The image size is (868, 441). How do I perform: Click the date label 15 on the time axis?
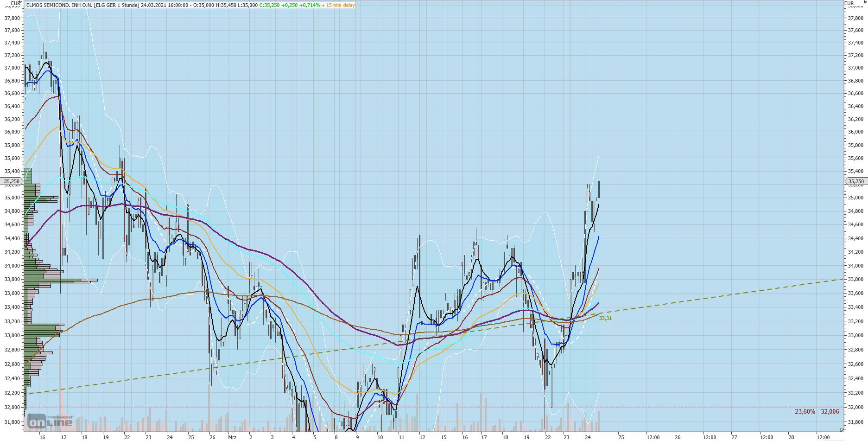(444, 437)
